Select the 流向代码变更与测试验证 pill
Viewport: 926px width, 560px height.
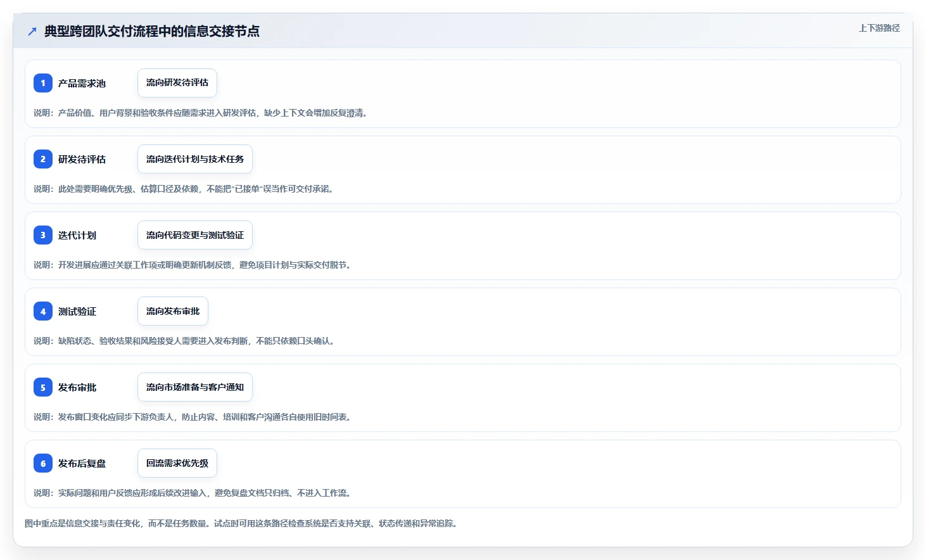(x=195, y=235)
